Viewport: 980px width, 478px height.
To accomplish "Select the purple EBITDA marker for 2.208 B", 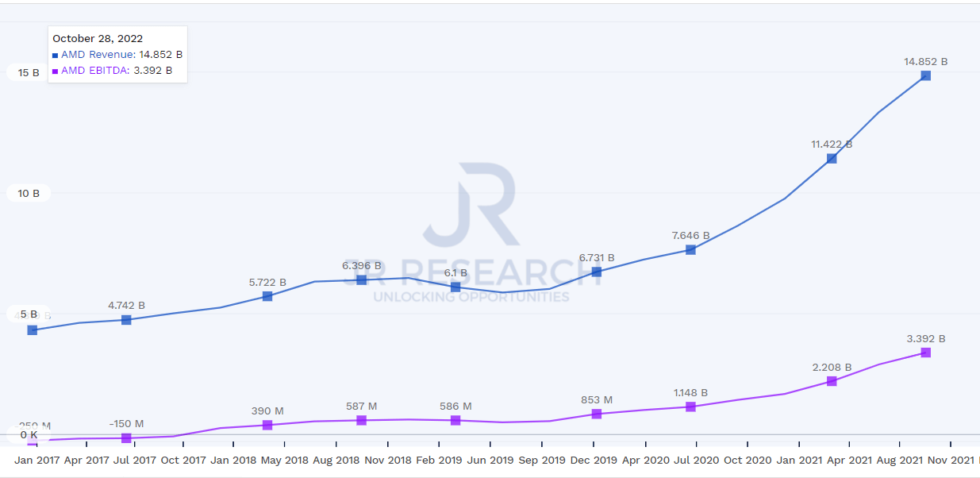I will tap(832, 381).
